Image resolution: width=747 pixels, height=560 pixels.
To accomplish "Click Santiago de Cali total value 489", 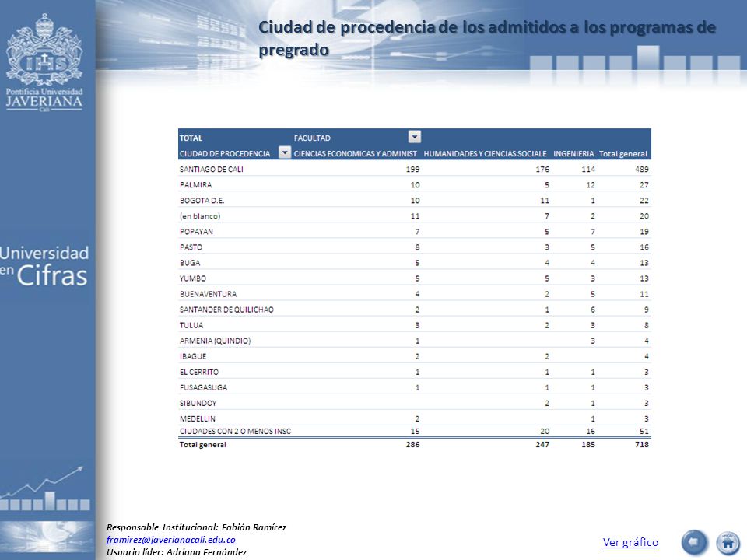I will pos(642,169).
